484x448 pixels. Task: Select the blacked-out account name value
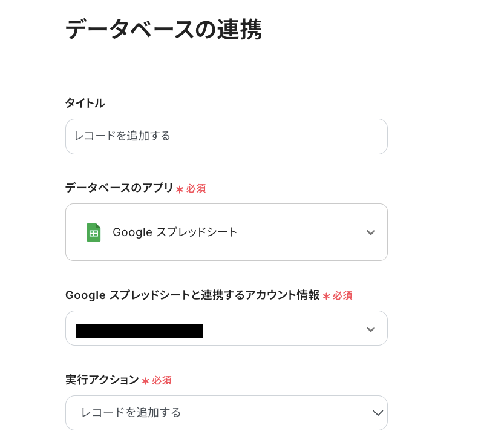pos(139,331)
